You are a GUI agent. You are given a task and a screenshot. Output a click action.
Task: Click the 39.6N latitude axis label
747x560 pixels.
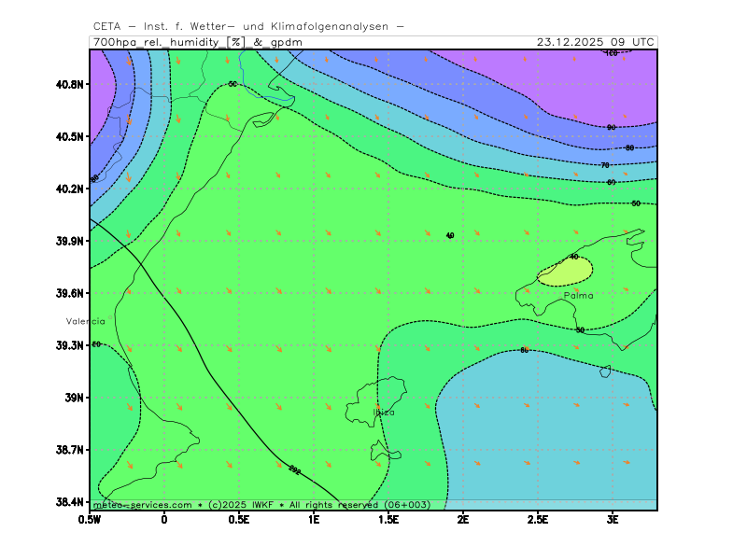(x=69, y=293)
